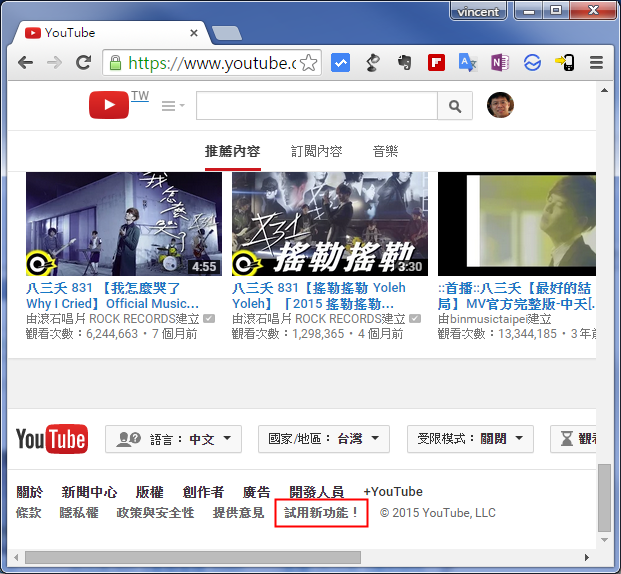Open the 版權 footer link

149,492
